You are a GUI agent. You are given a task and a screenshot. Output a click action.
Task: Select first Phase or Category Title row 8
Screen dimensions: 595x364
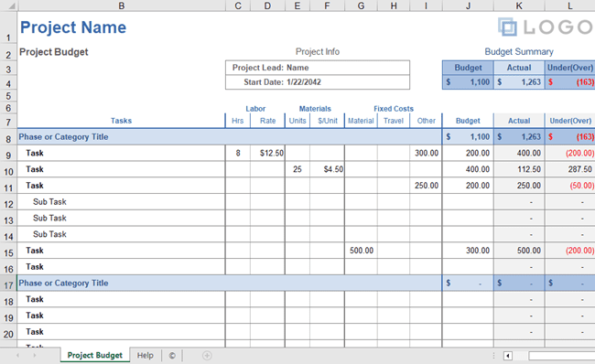[230, 137]
